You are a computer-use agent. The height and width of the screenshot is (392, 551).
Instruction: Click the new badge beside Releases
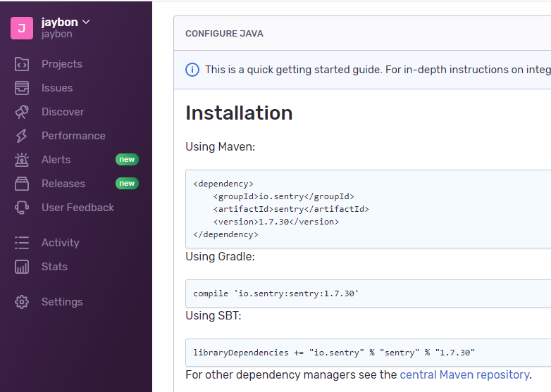[127, 183]
